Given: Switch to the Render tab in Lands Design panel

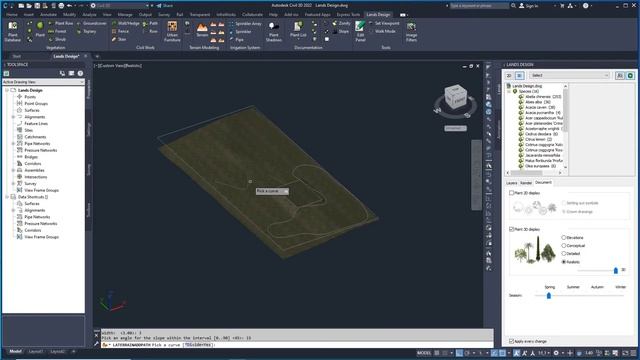Looking at the screenshot, I should tap(526, 183).
